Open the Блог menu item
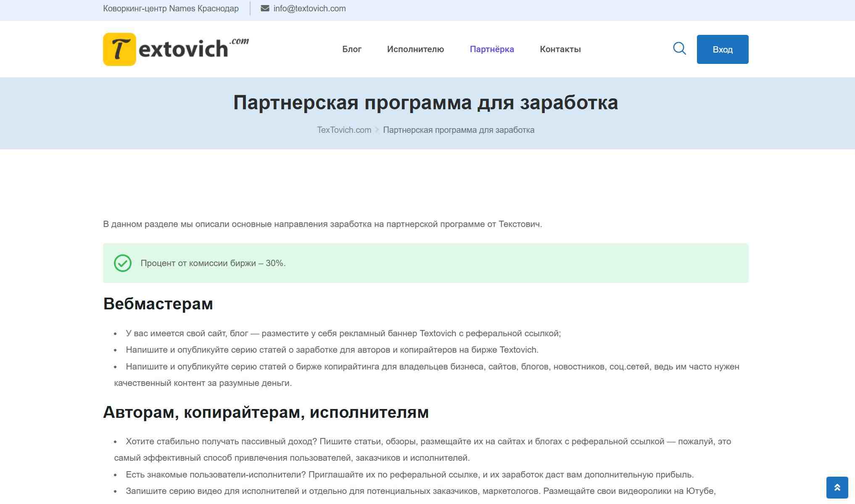This screenshot has width=855, height=504. point(352,49)
